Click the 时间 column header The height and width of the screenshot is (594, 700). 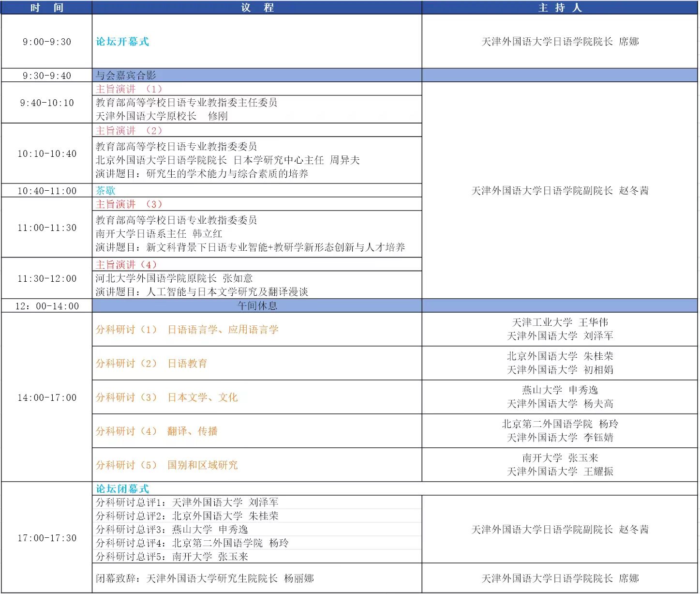point(46,7)
